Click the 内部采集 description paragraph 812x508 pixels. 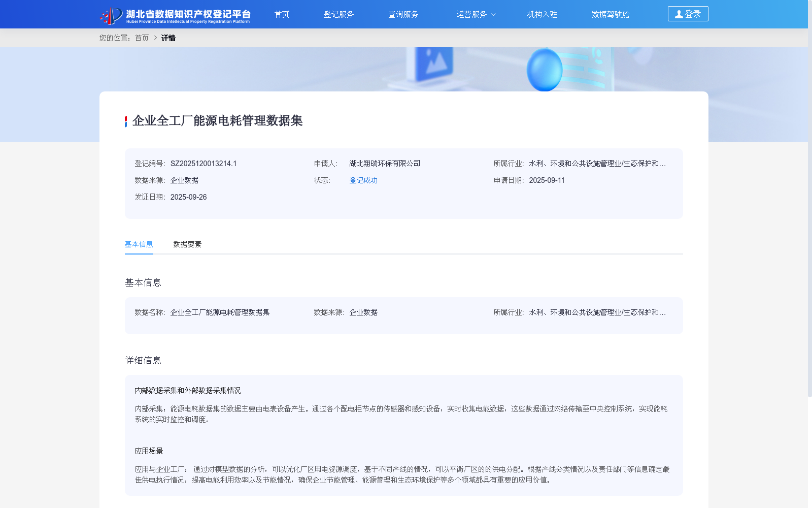(x=401, y=414)
